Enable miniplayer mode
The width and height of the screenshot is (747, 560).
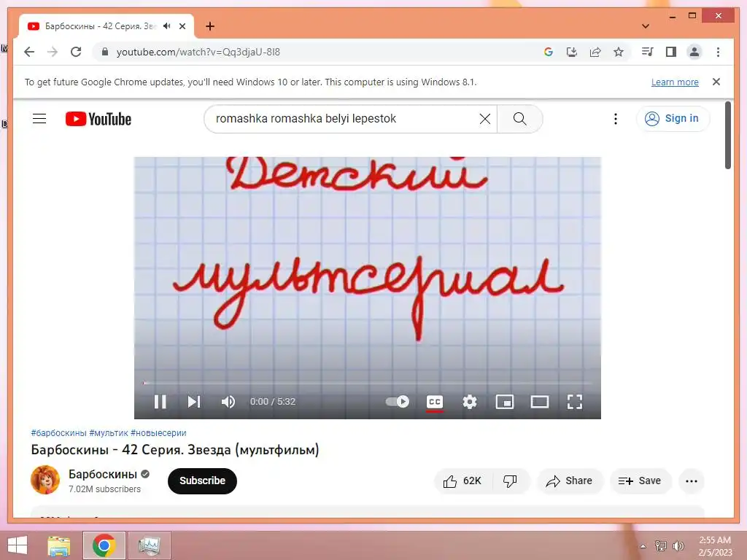(505, 402)
